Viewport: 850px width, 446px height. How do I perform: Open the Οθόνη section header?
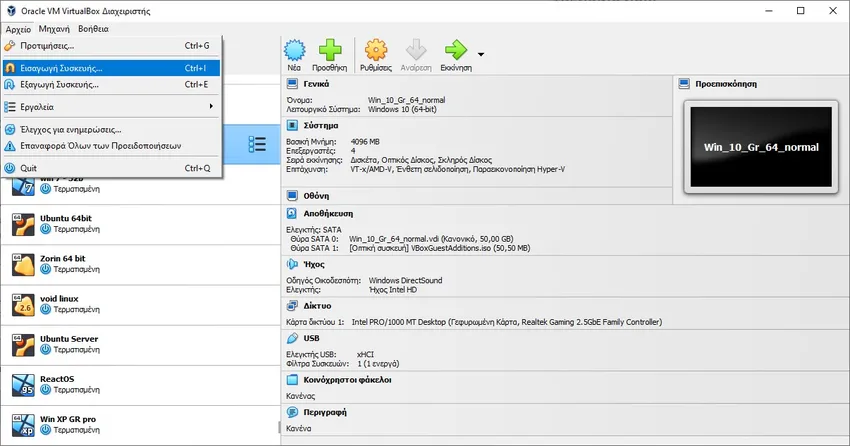316,196
